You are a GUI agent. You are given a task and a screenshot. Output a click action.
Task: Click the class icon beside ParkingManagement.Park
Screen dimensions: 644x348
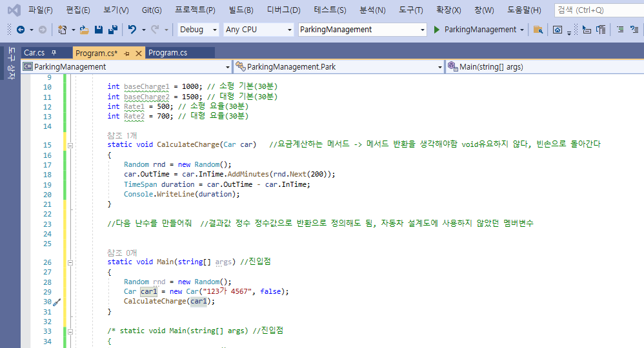click(241, 66)
